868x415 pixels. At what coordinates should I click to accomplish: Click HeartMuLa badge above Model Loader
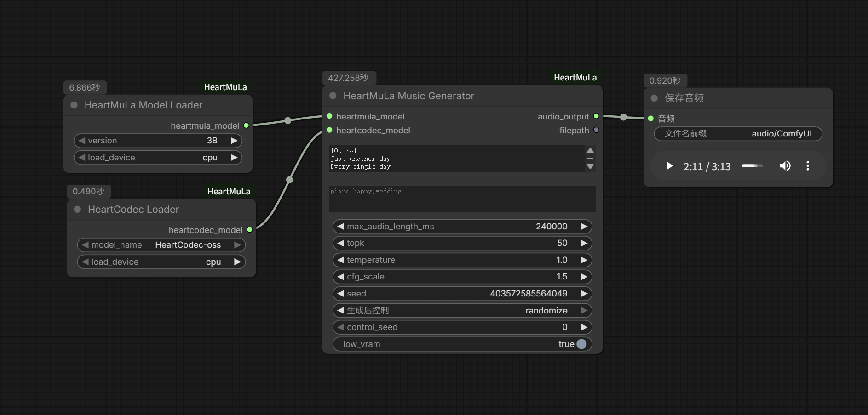click(225, 87)
